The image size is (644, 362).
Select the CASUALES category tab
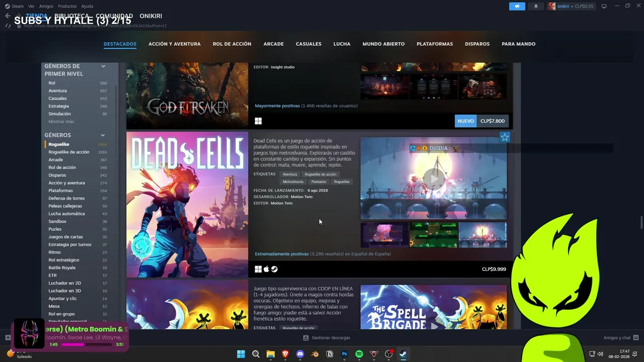[x=308, y=44]
